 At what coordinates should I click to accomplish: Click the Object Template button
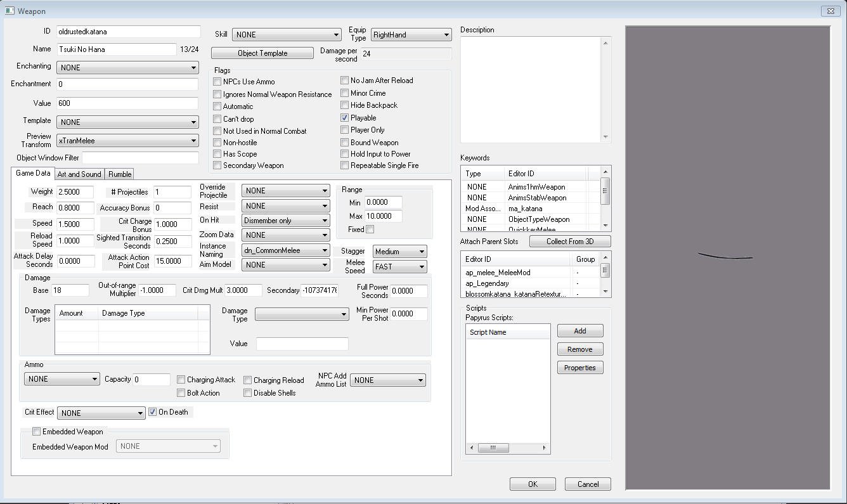(x=262, y=53)
